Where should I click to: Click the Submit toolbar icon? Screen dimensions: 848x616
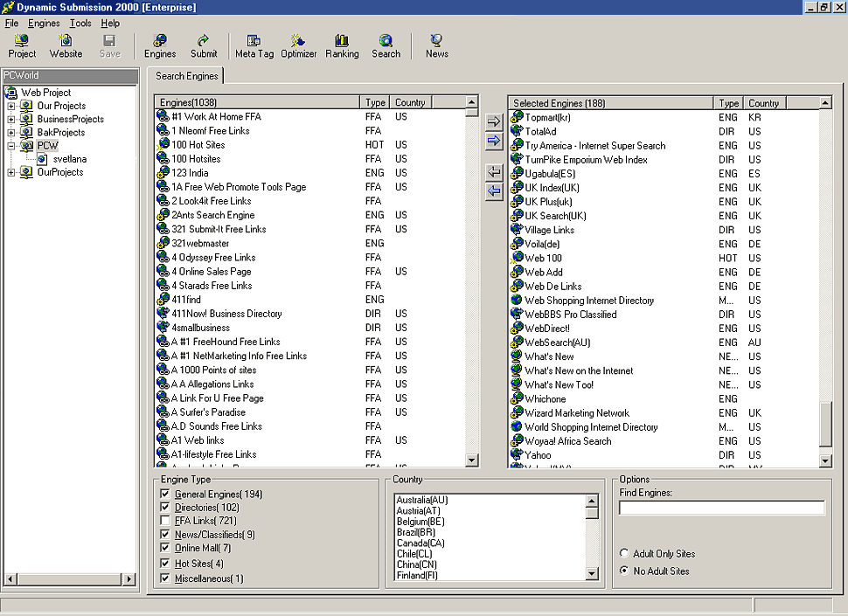pos(204,46)
